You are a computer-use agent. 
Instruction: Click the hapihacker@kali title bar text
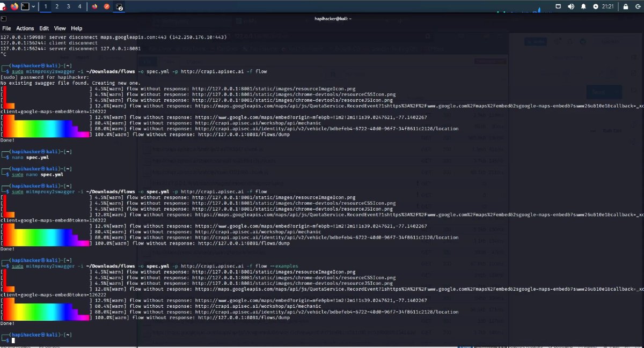[x=333, y=18]
